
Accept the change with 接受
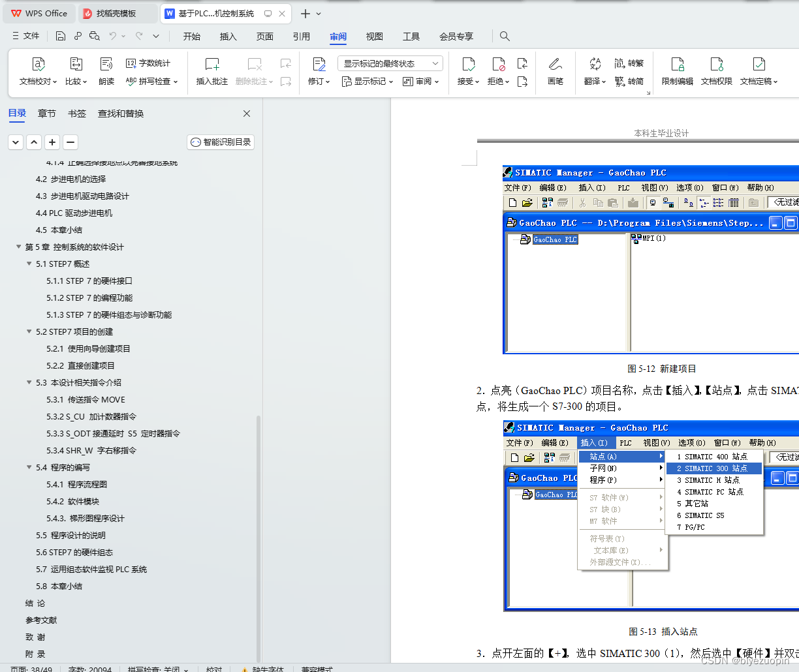click(468, 71)
